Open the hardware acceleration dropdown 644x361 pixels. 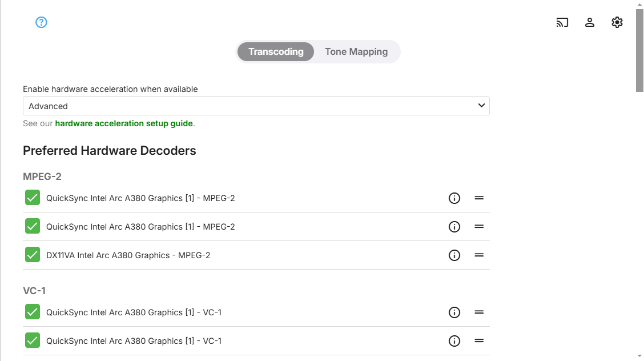(256, 106)
